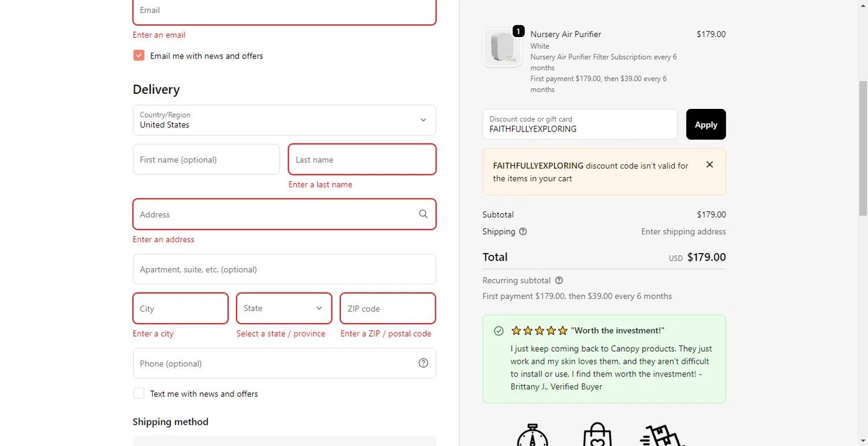Focus the Last name field
The width and height of the screenshot is (868, 446).
362,159
